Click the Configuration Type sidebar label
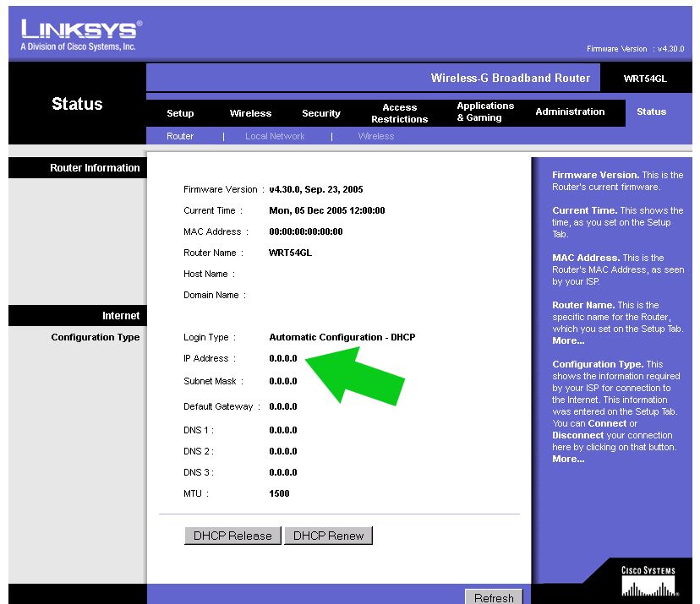Viewport: 700px width, 604px height. click(95, 337)
